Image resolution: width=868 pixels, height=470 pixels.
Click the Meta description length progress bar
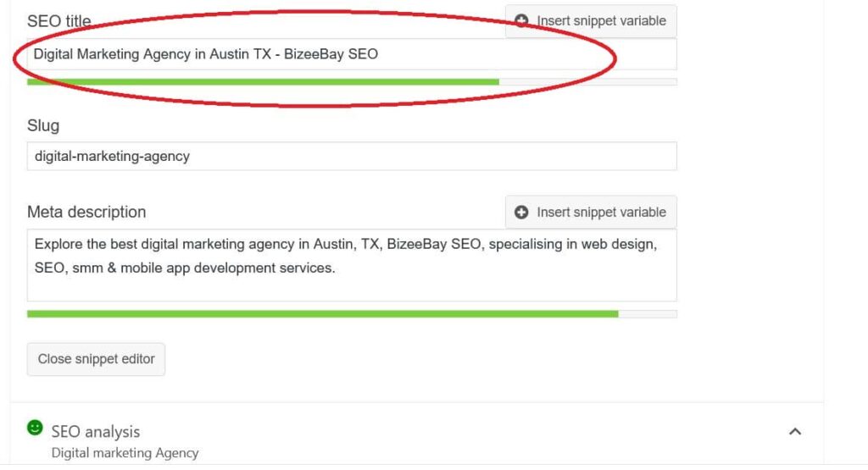point(352,314)
